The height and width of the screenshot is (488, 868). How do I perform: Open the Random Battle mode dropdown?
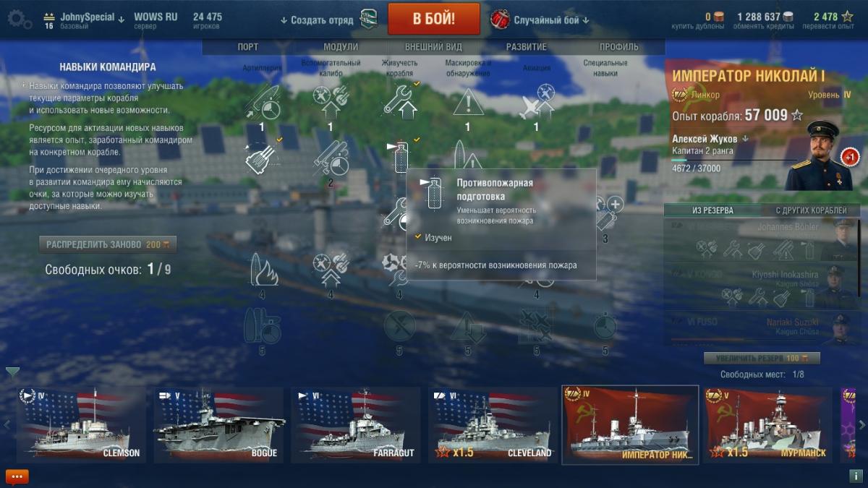(551, 20)
